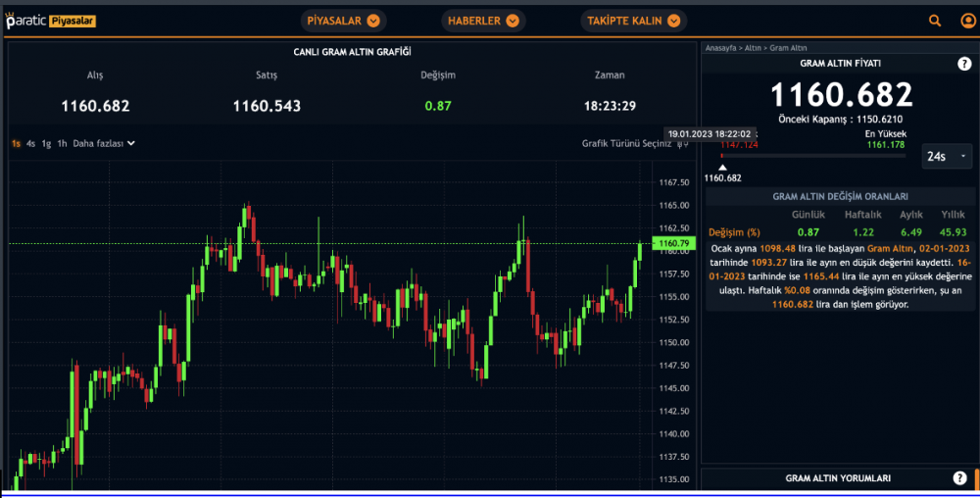Select the 1s chart interval

coord(16,143)
